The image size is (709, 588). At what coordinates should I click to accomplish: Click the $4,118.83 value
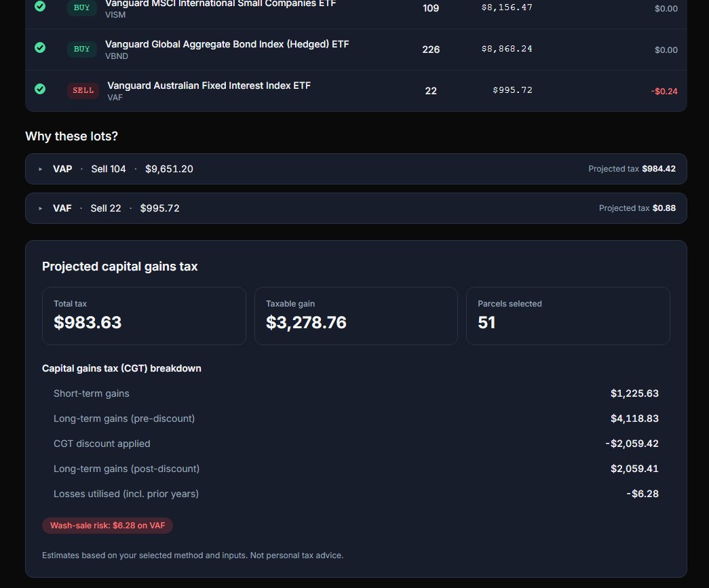(634, 418)
